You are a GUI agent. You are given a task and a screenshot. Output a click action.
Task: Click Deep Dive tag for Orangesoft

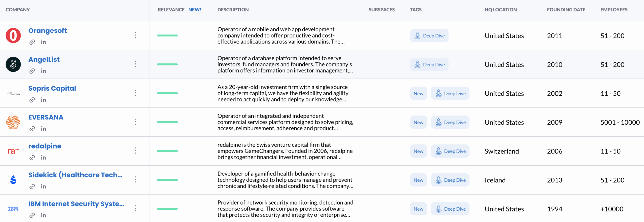click(x=429, y=36)
